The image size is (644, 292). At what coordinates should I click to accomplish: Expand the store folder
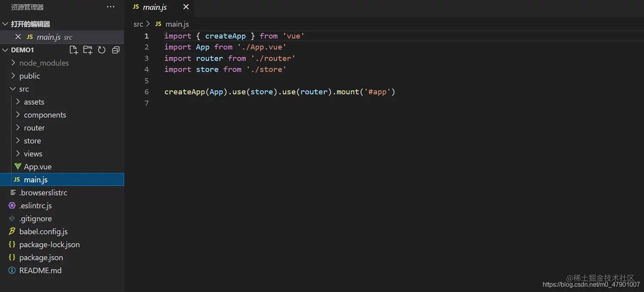click(x=18, y=141)
